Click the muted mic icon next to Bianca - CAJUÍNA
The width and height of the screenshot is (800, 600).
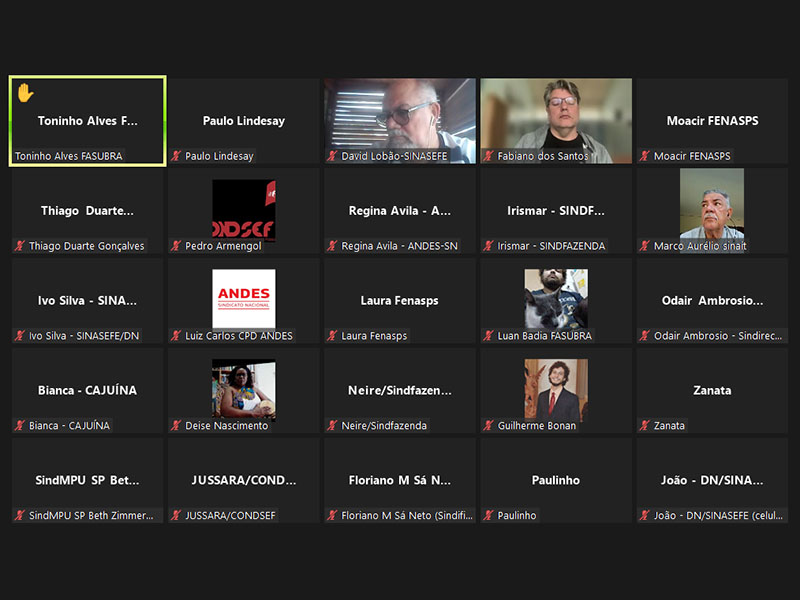click(x=20, y=426)
